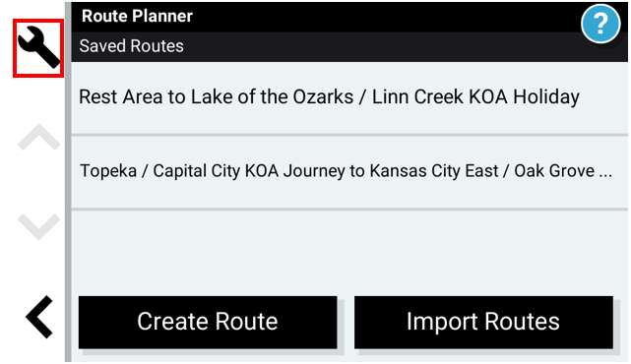
Task: Select the route ending at Linn Creek KOA Holiday
Action: pyautogui.click(x=349, y=98)
